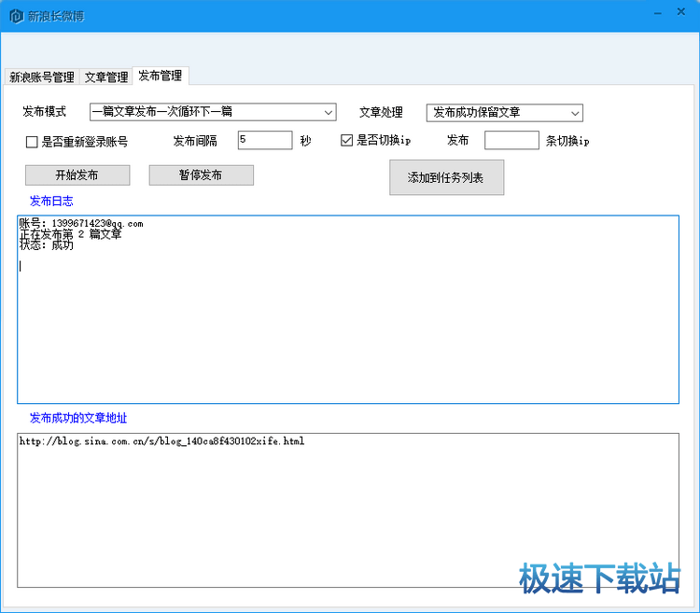Click the 发布日志 label
The height and width of the screenshot is (613, 700).
click(51, 202)
